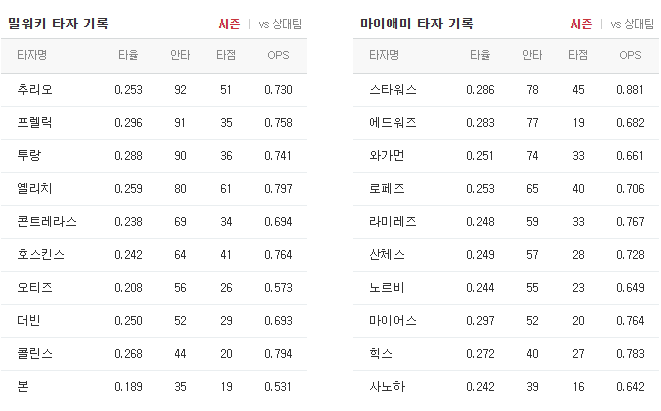Click OPS column header in Miami table
Image resolution: width=661 pixels, height=411 pixels.
click(630, 55)
